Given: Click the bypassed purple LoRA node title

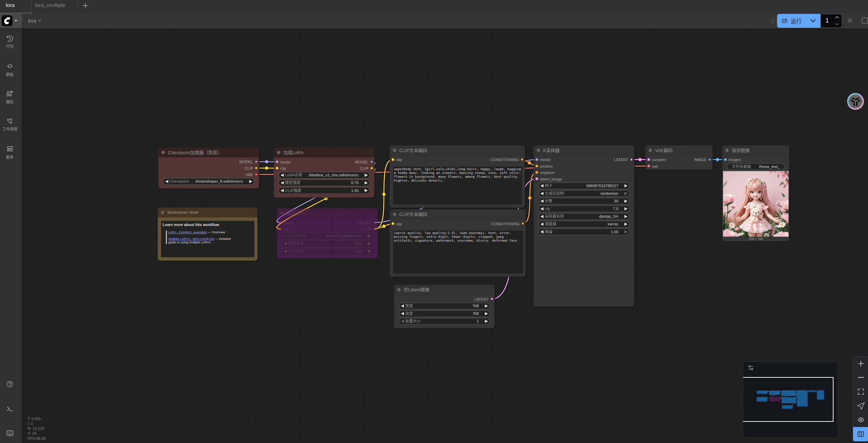Looking at the screenshot, I should coord(296,213).
